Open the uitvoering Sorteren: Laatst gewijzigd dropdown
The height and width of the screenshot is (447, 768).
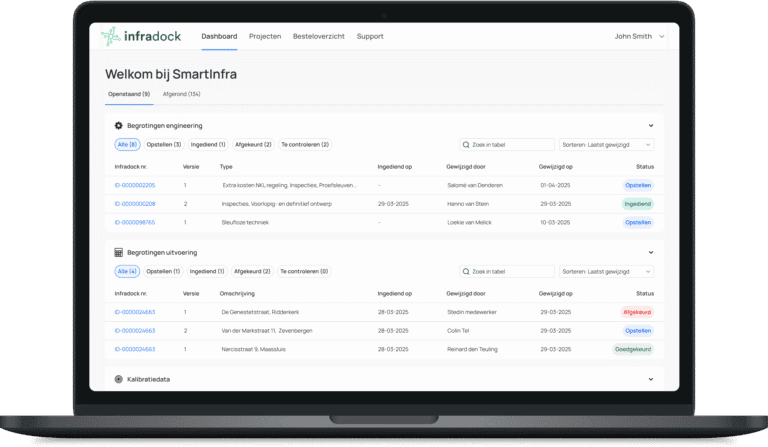click(x=606, y=272)
